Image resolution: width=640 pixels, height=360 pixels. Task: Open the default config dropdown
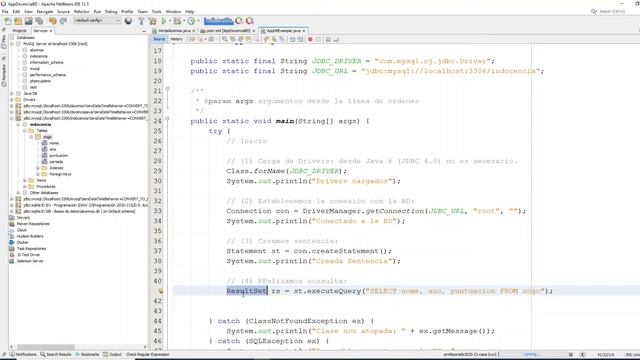[x=97, y=20]
